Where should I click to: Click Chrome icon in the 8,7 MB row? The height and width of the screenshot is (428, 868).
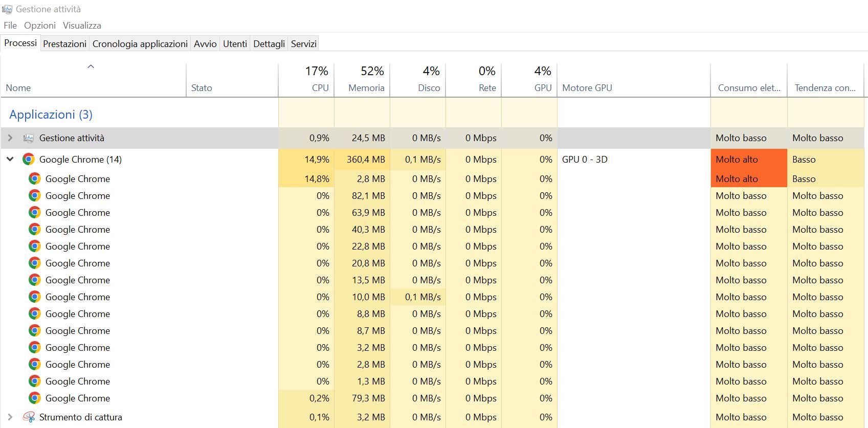click(35, 330)
